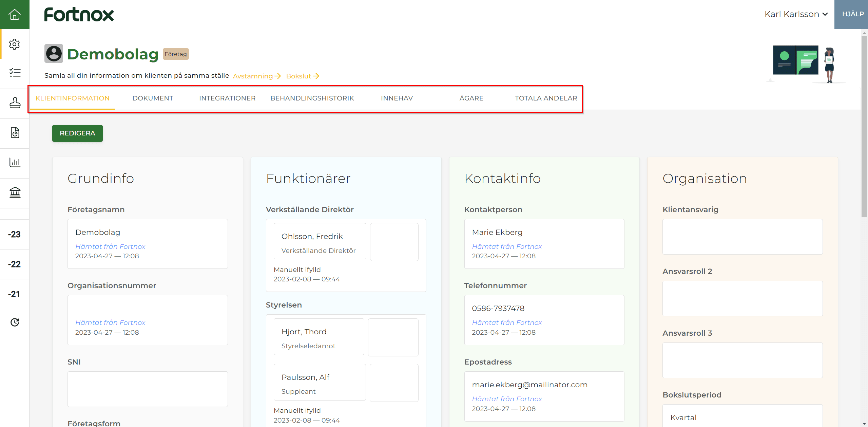Select Ohlsson, Fredrik Verkställande Direktör card
Viewport: 868px width, 427px height.
[320, 241]
